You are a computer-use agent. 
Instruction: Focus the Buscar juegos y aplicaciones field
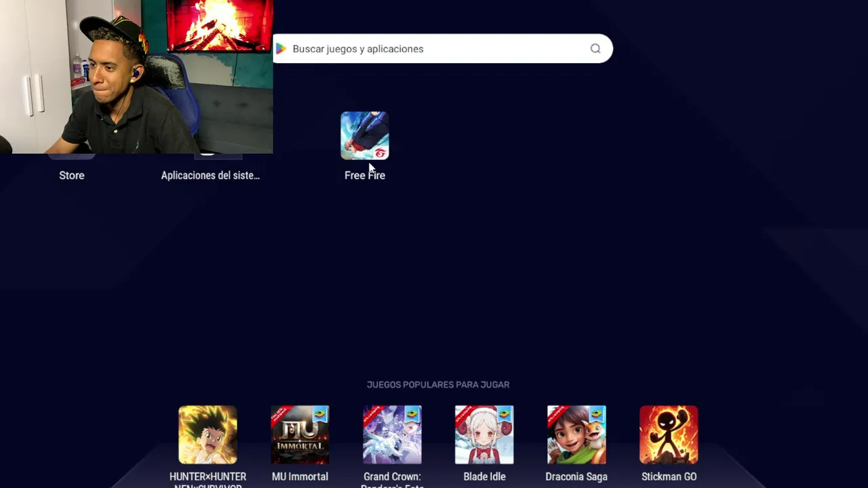(x=443, y=49)
